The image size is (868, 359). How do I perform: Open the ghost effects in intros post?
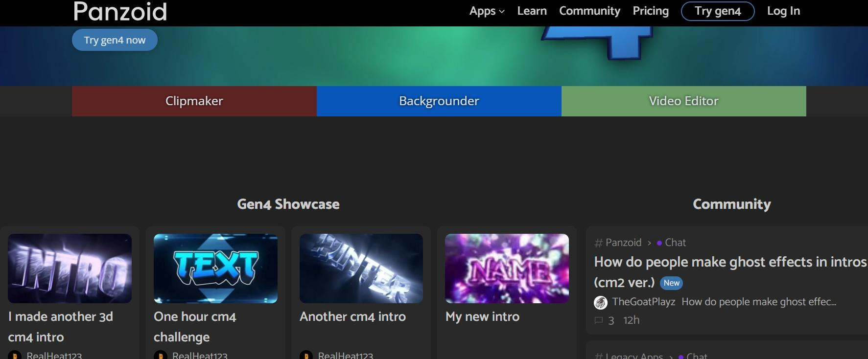(x=729, y=263)
